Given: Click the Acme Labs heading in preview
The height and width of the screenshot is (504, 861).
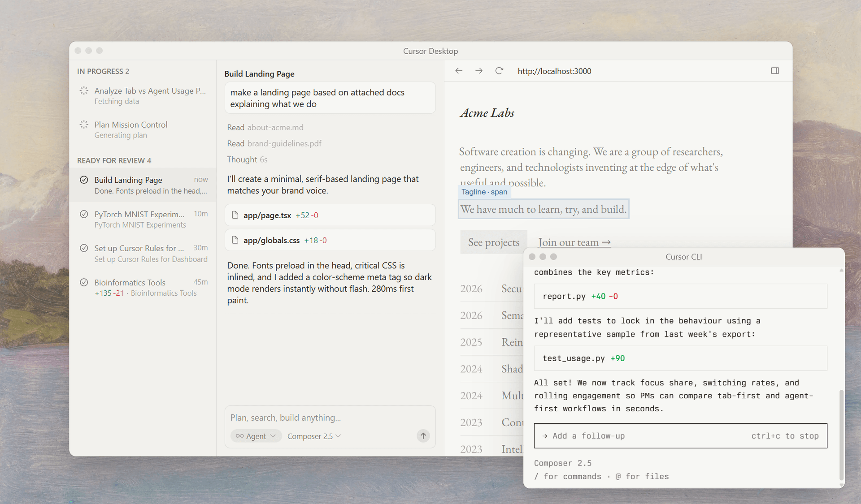Looking at the screenshot, I should (x=487, y=113).
